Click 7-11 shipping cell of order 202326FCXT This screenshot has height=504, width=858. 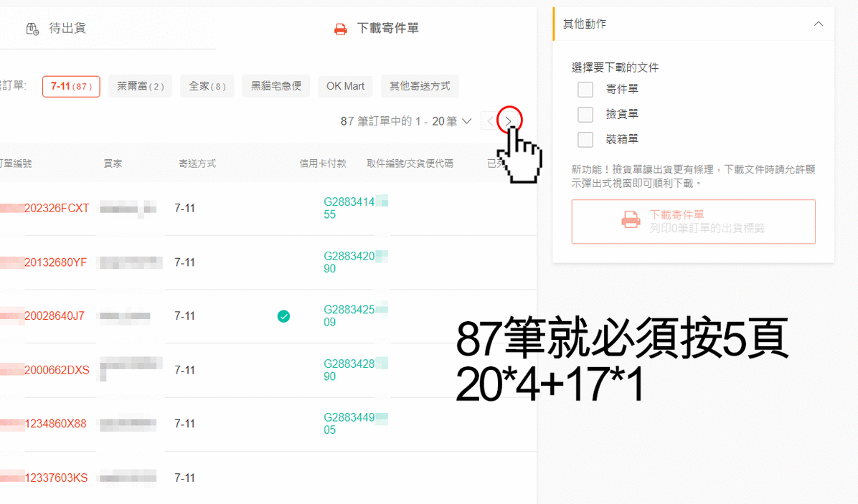184,209
